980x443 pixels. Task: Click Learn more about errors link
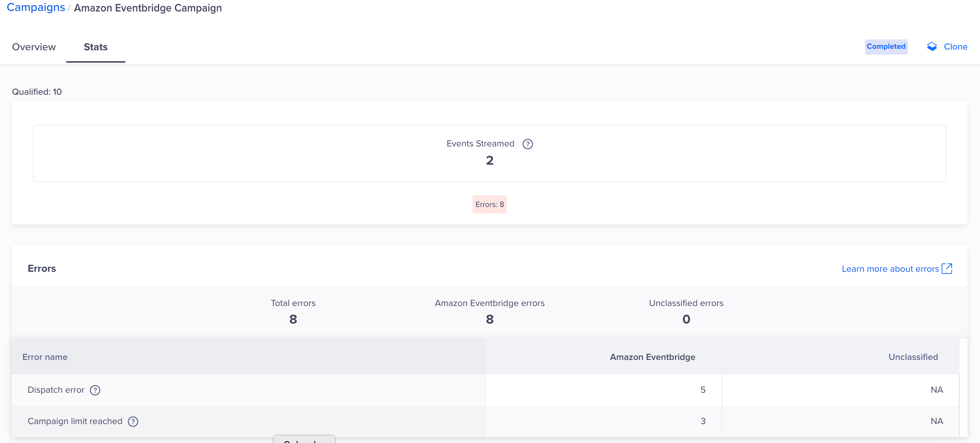click(x=890, y=269)
